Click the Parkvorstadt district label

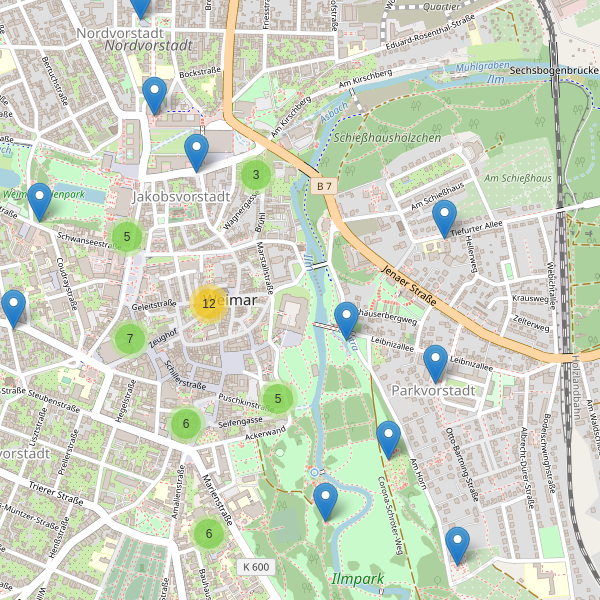click(434, 391)
